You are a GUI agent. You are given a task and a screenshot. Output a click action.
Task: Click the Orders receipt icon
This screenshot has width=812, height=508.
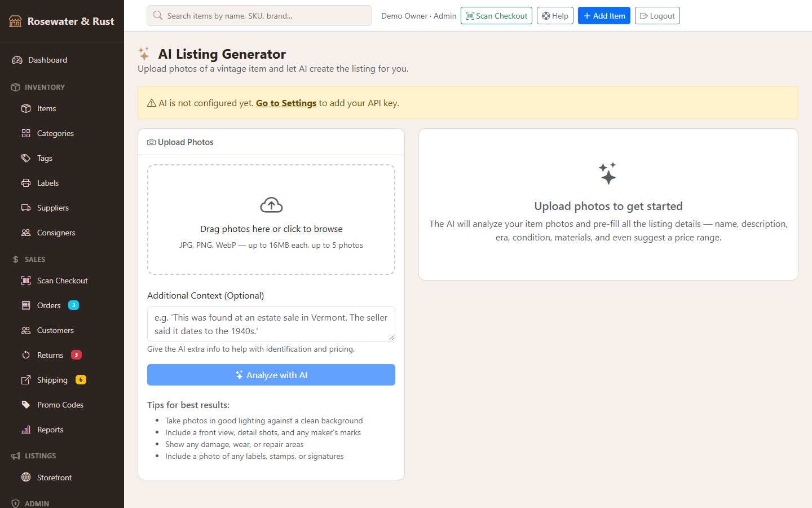point(26,305)
